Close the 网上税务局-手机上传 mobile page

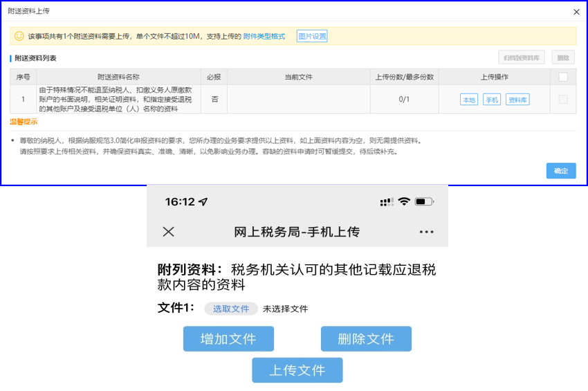tap(168, 232)
